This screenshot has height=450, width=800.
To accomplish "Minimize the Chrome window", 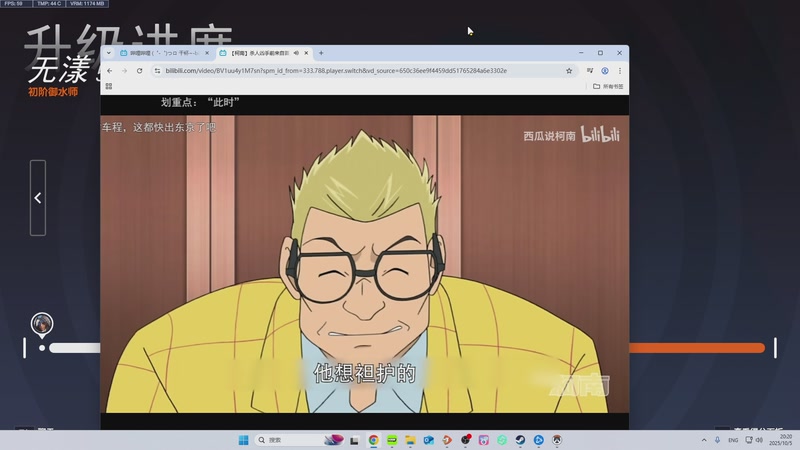I will point(581,53).
